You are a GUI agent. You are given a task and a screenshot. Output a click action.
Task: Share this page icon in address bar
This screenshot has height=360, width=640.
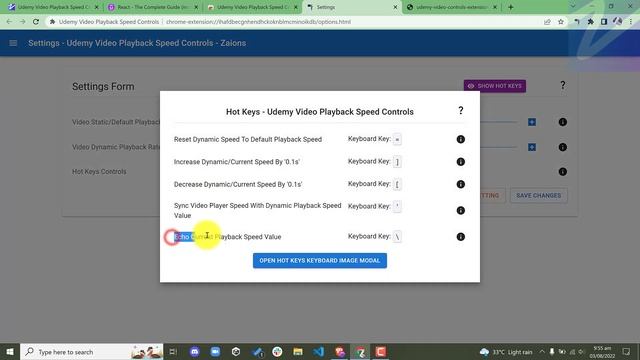click(547, 22)
